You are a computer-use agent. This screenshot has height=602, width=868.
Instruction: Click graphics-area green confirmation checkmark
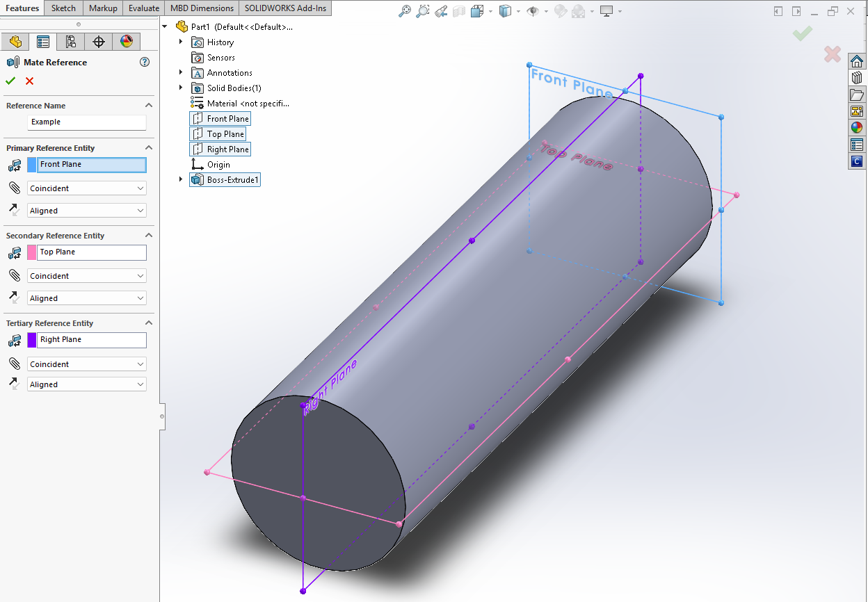(802, 33)
